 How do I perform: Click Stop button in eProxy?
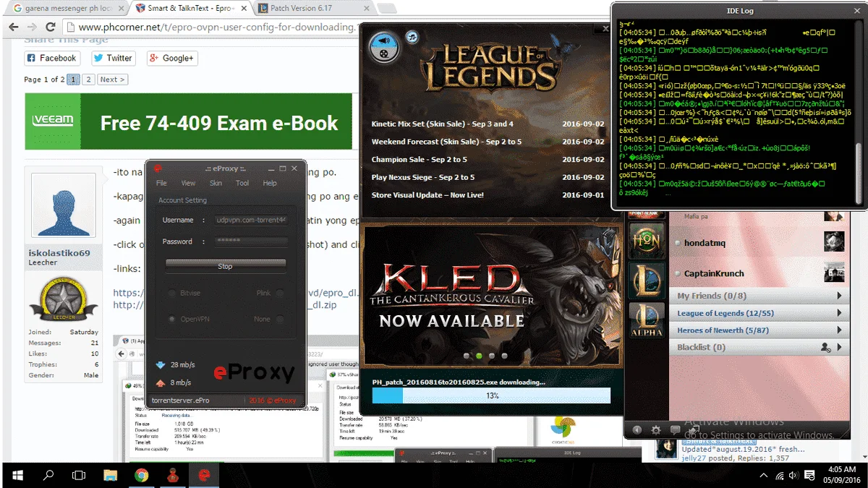pos(225,266)
